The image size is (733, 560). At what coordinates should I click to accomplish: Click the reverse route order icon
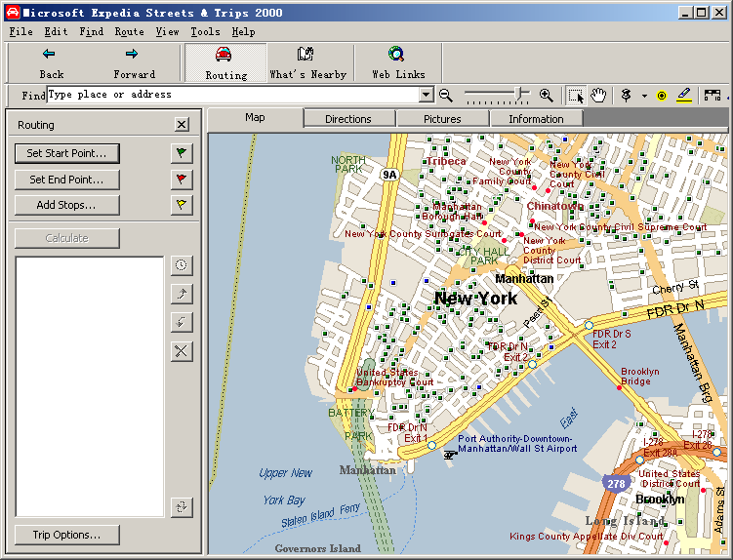coord(182,506)
